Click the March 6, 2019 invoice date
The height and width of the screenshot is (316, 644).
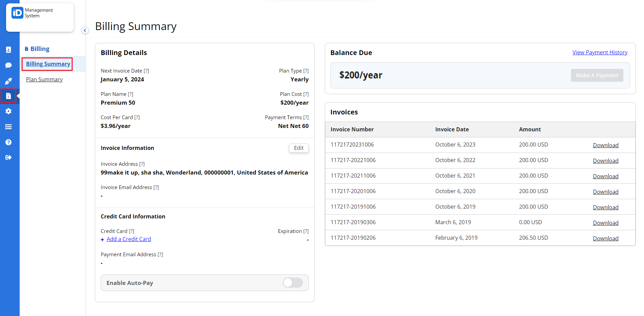coord(453,222)
